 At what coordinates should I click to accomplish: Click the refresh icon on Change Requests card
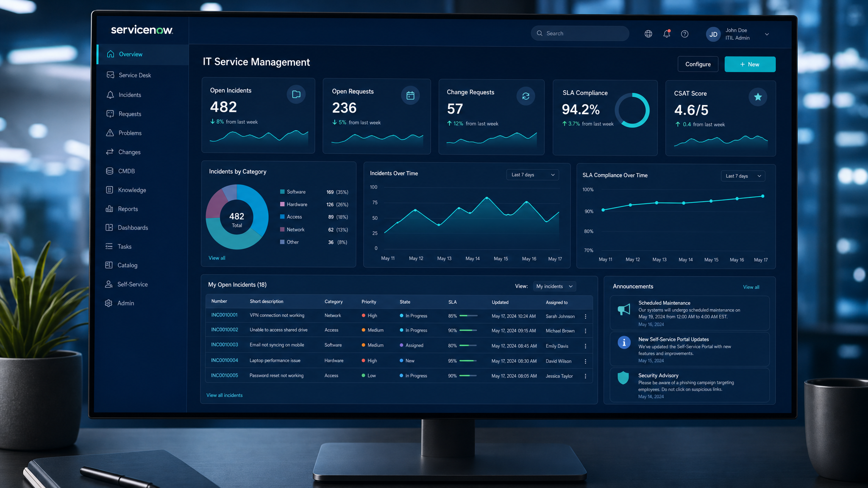click(x=526, y=96)
